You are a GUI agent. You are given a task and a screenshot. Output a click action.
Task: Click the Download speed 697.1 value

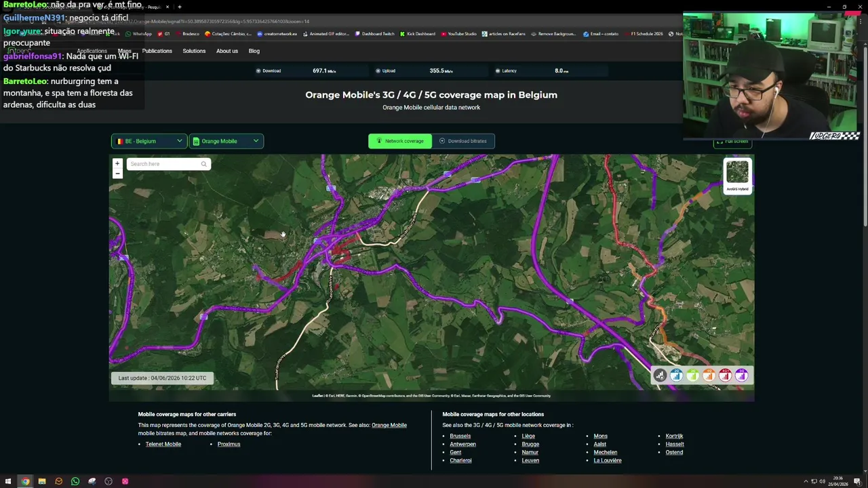point(323,70)
